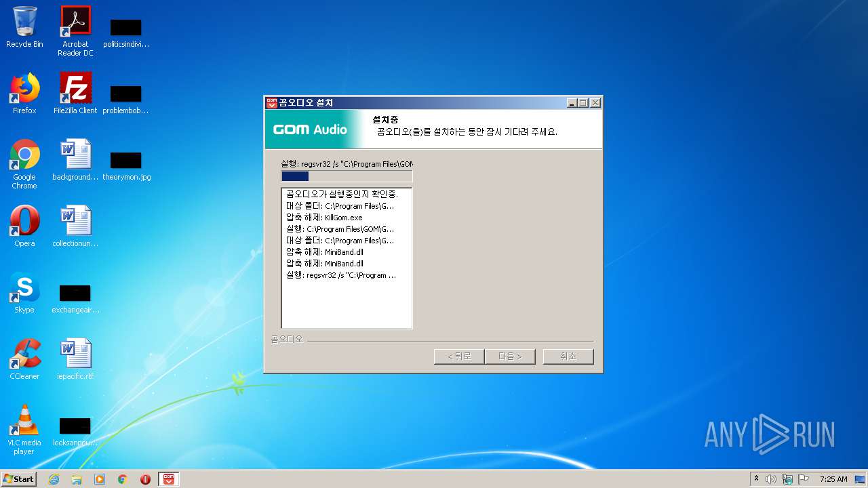
Task: Launch Google Chrome desktop shortcut
Action: (x=24, y=164)
